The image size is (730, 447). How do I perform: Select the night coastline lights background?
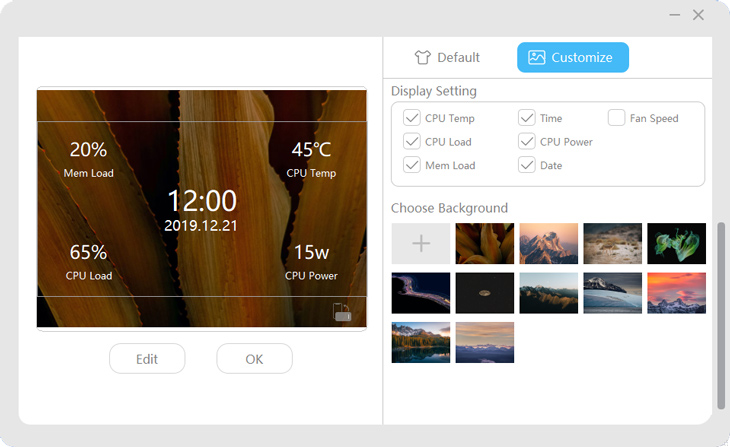(x=421, y=293)
